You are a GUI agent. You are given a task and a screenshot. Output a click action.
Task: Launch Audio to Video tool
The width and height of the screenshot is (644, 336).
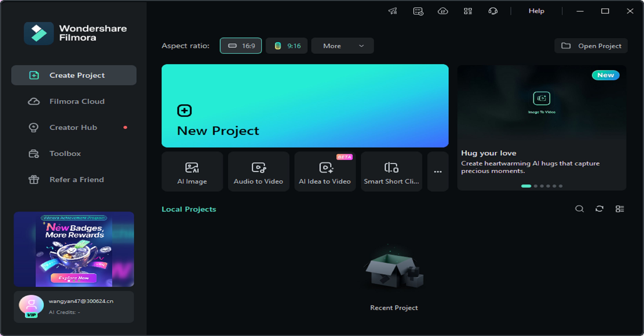(x=258, y=172)
